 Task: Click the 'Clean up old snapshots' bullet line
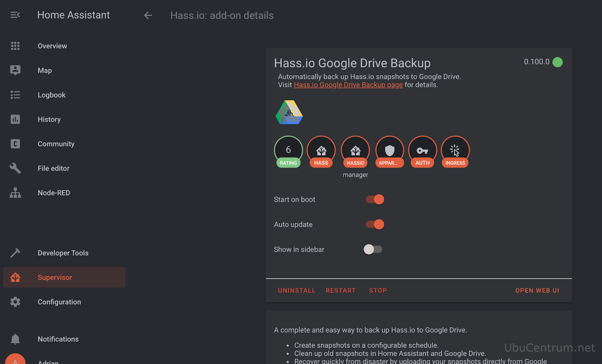(390, 353)
